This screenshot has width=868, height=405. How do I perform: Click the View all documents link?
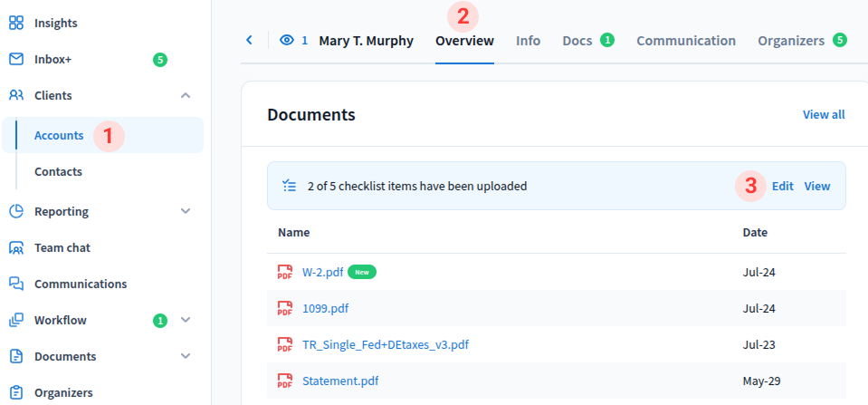pyautogui.click(x=823, y=114)
